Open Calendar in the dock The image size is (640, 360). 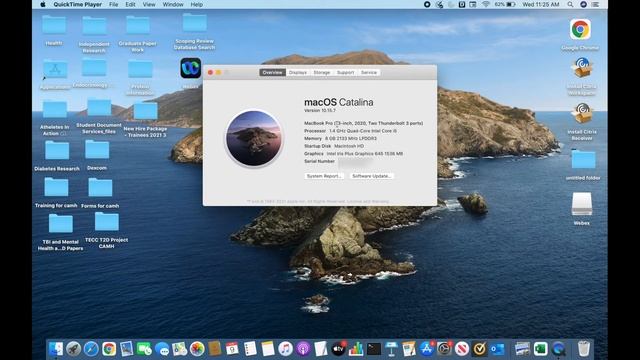click(x=232, y=349)
